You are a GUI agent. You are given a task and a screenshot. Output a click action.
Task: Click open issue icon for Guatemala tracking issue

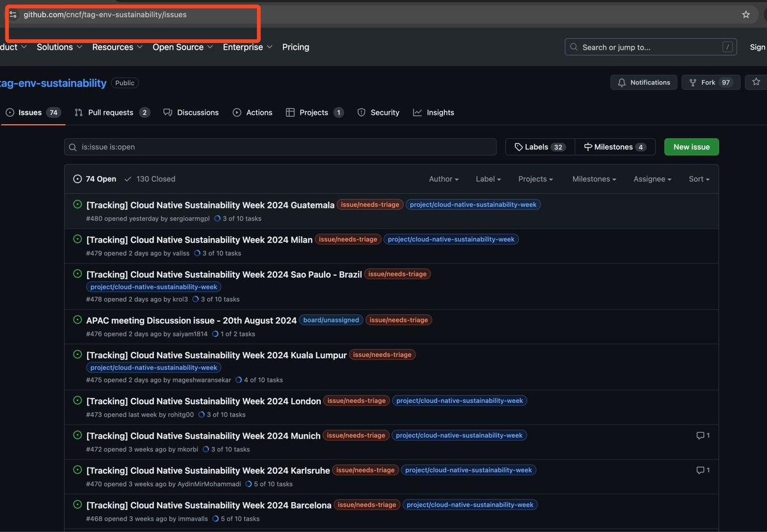click(x=77, y=204)
